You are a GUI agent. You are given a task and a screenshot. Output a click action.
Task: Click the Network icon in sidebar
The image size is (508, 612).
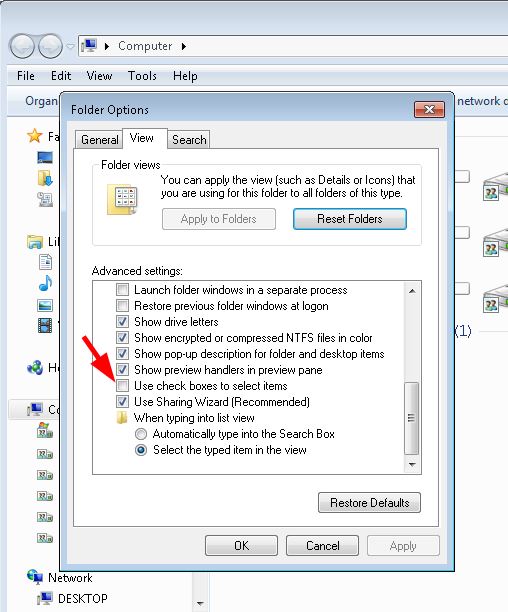(35, 576)
